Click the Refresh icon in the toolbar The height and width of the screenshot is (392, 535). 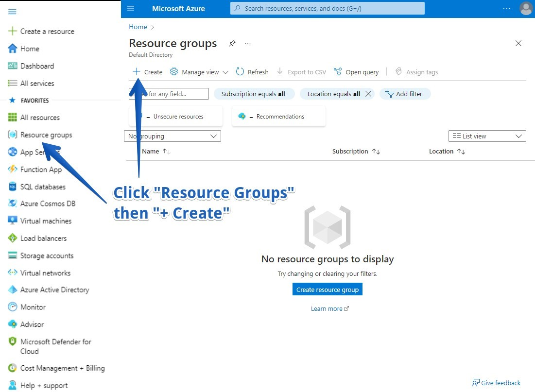pyautogui.click(x=240, y=72)
